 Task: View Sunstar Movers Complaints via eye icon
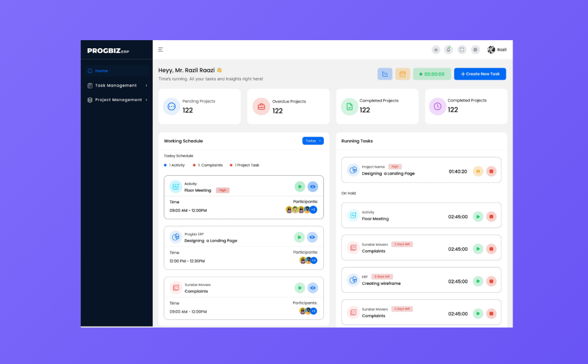312,288
